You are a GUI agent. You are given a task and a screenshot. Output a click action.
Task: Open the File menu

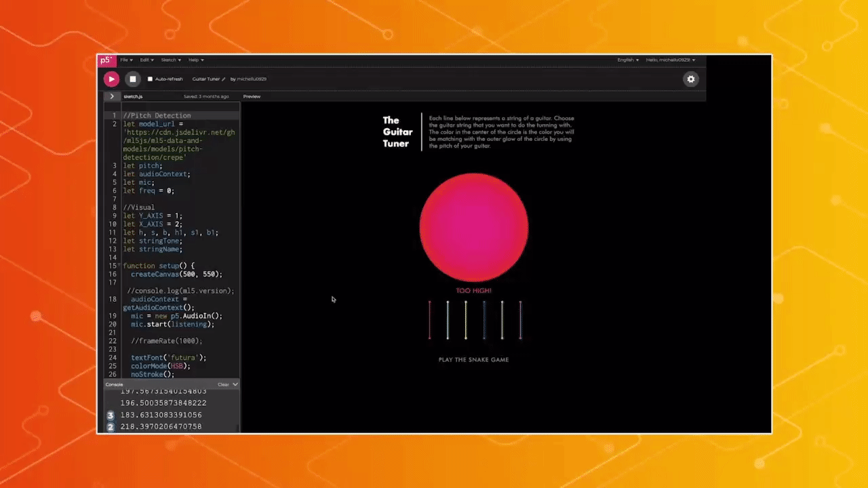[x=126, y=60]
